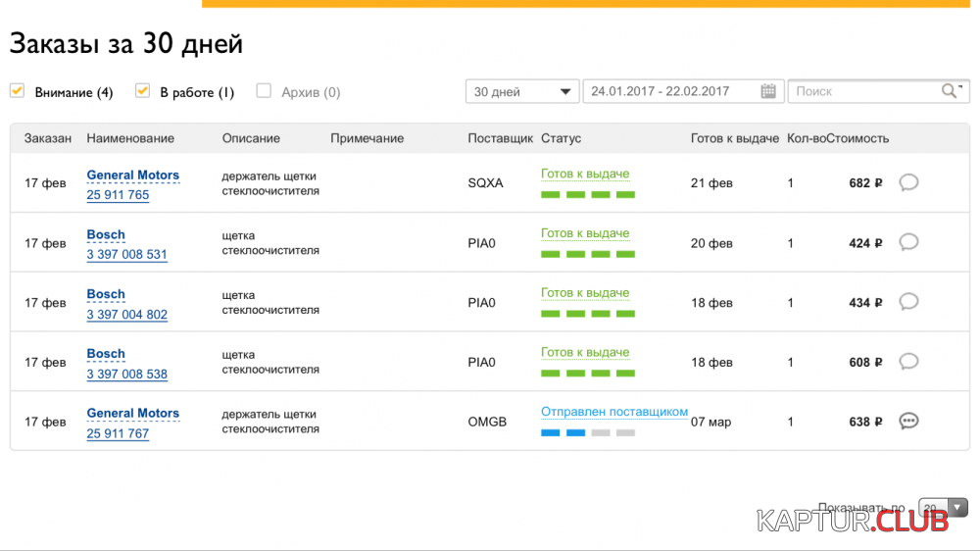980x551 pixels.
Task: Click the Наименование column header
Action: point(130,138)
